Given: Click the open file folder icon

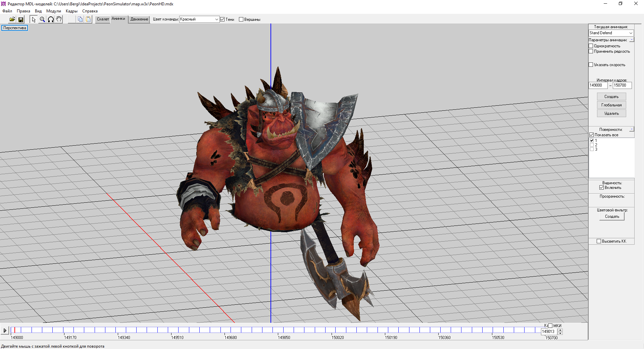Looking at the screenshot, I should (x=12, y=19).
